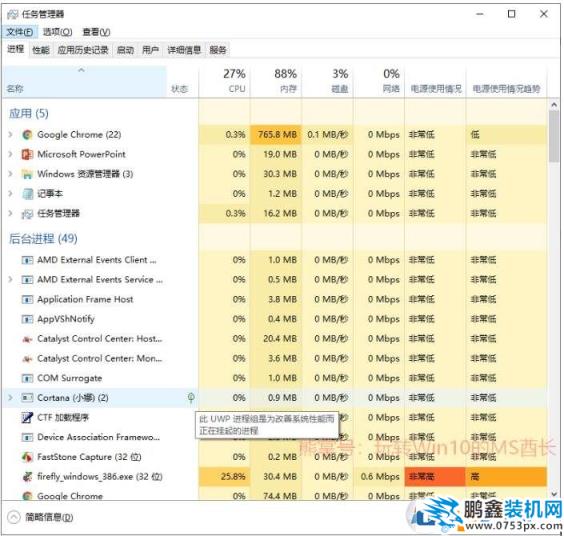The width and height of the screenshot is (564, 536).
Task: Click the 简略信息(D) label
Action: coord(49,517)
